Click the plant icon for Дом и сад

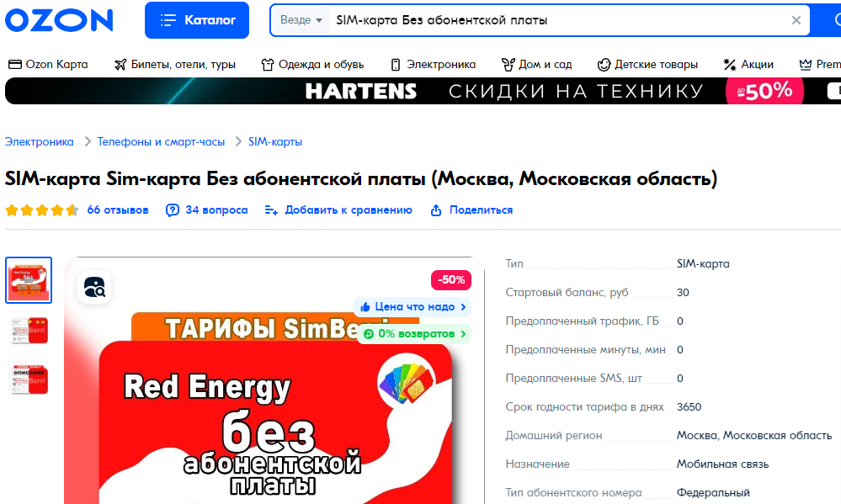(508, 65)
